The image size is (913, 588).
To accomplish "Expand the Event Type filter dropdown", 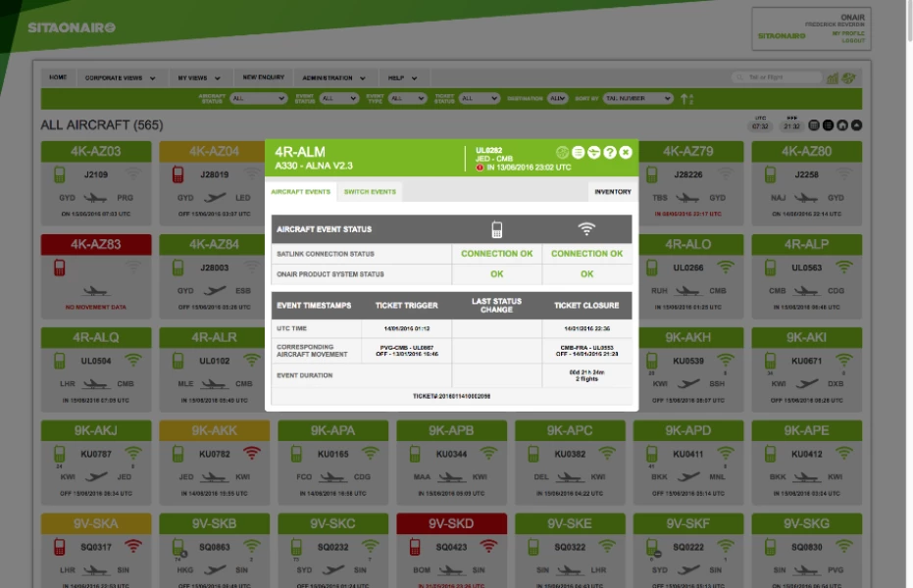I will (x=407, y=99).
